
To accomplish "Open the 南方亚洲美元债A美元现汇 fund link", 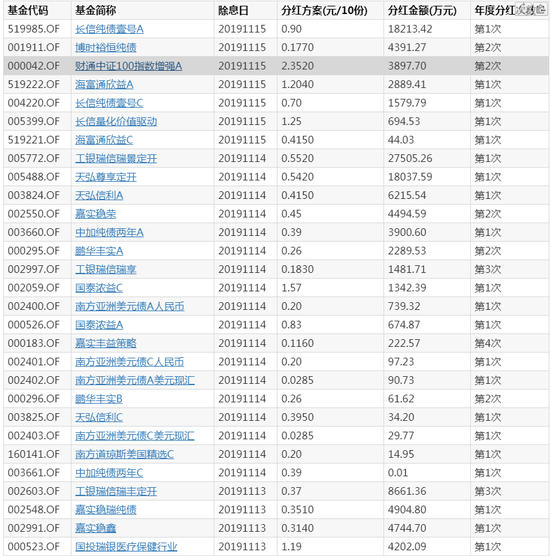I will pyautogui.click(x=135, y=380).
